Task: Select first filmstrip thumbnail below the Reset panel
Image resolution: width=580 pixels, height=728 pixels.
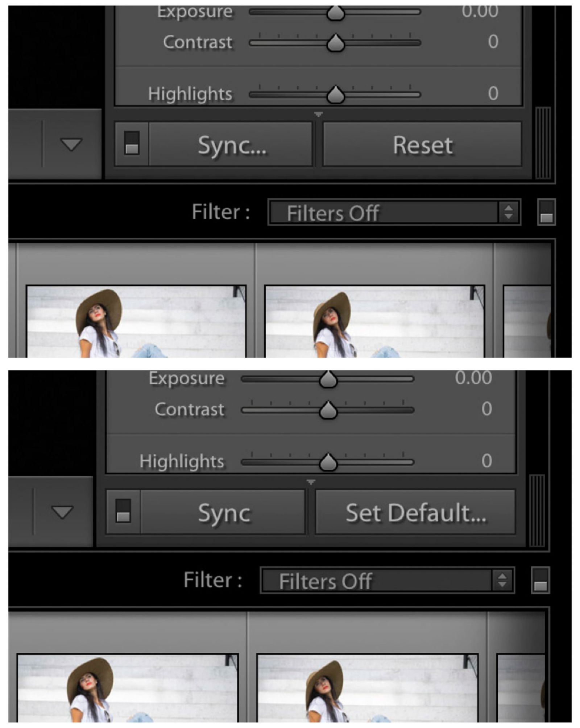Action: (x=136, y=321)
